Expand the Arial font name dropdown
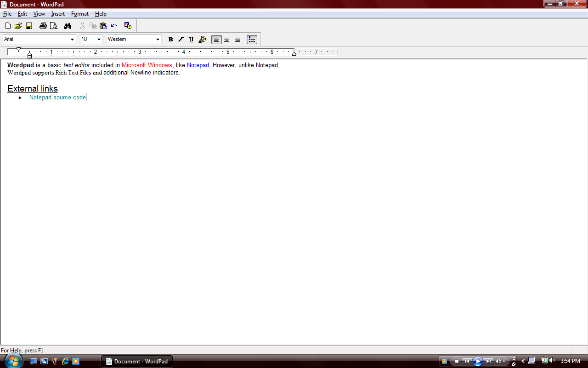The width and height of the screenshot is (588, 368). (x=72, y=40)
